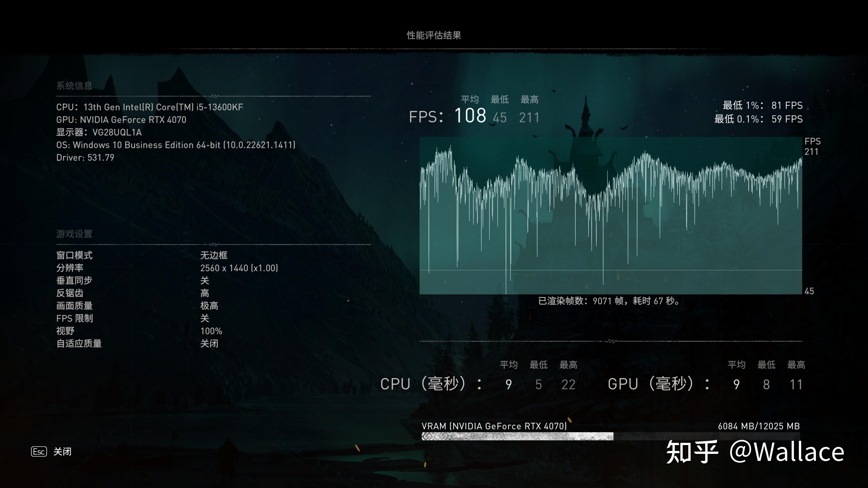Click the 窗口模式 value 无边框

pyautogui.click(x=214, y=255)
